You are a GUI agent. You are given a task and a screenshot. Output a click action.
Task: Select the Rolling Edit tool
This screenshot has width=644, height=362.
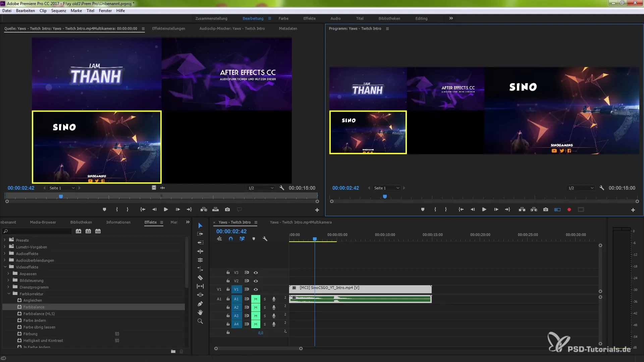tap(200, 251)
